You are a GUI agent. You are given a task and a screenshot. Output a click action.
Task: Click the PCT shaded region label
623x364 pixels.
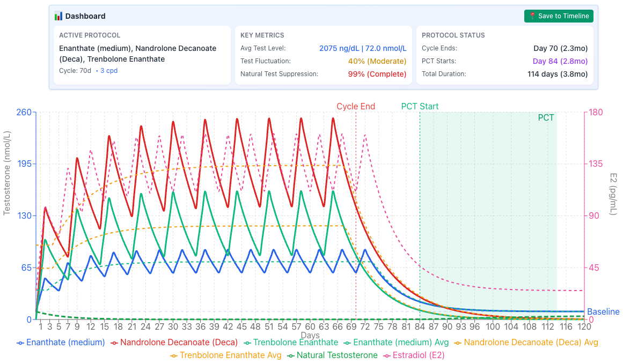click(545, 118)
